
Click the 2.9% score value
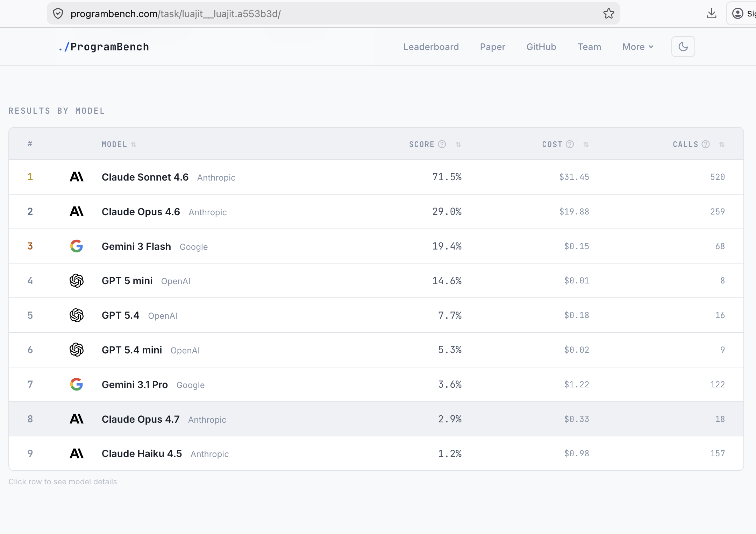(x=450, y=419)
